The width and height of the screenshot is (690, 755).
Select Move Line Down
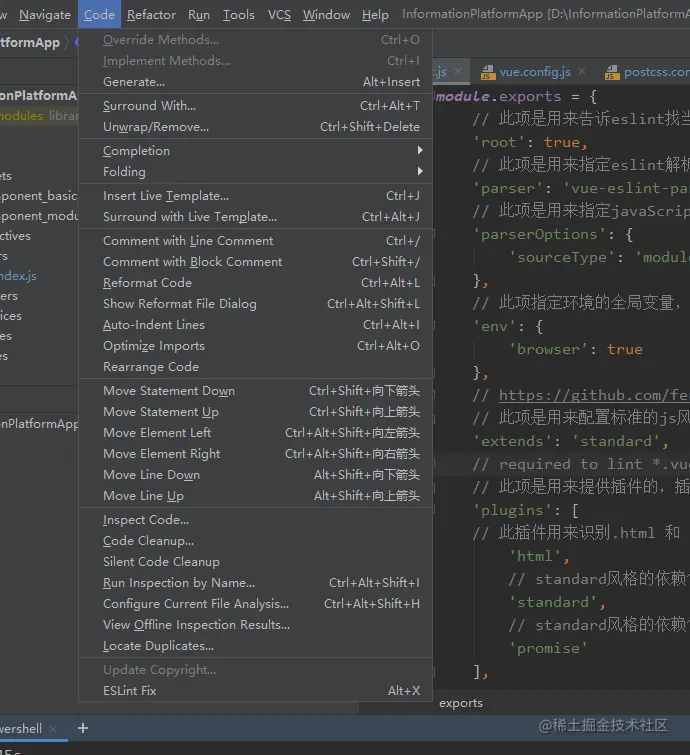tap(255, 475)
